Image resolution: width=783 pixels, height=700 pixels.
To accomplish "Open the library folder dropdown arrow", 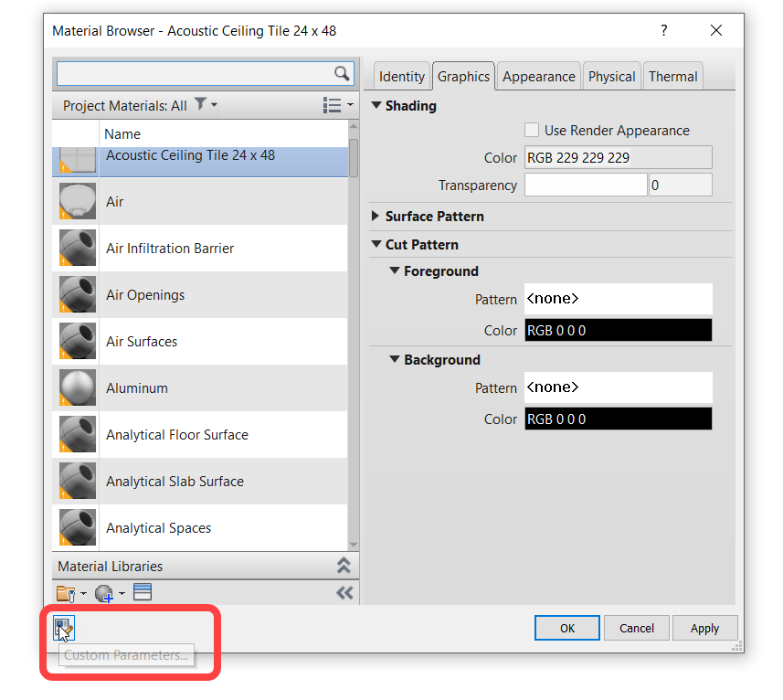I will (x=83, y=594).
